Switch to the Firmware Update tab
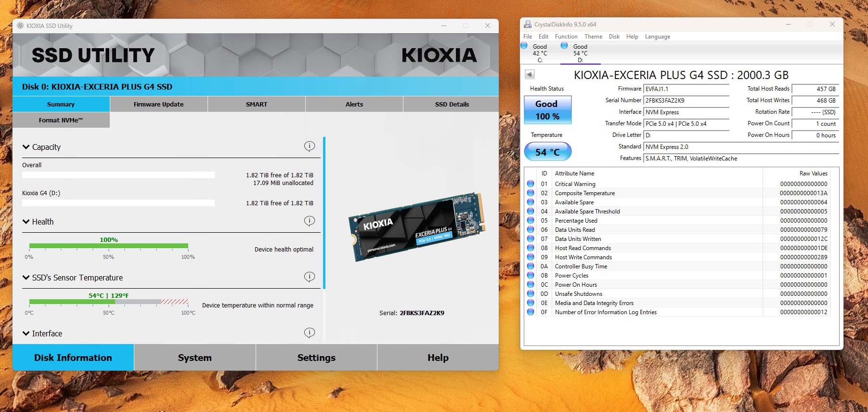 point(158,104)
